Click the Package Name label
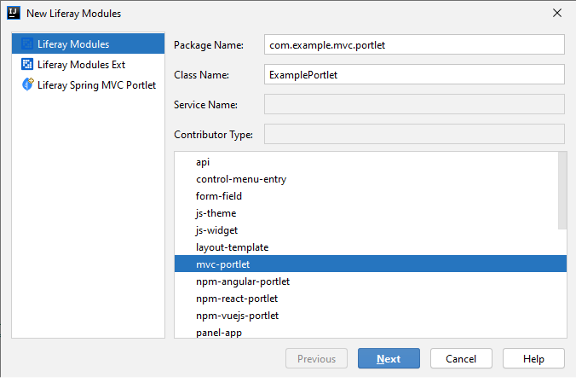Screen dimensions: 576x378 pyautogui.click(x=209, y=45)
